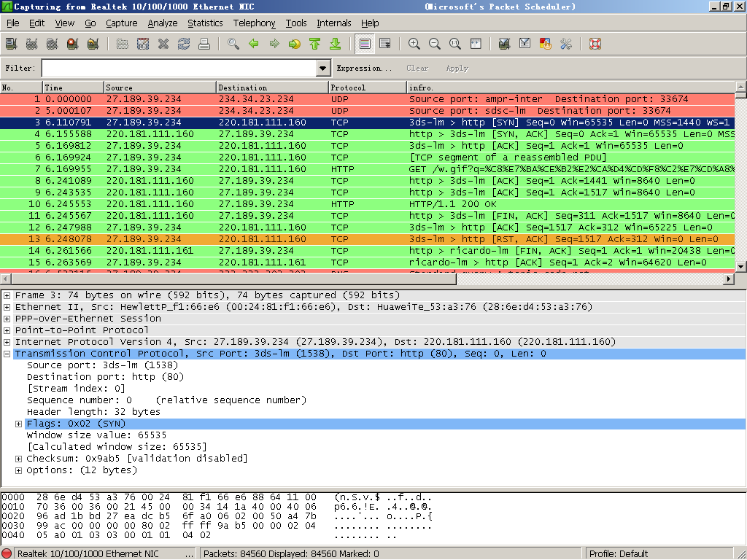Click the print packets icon
This screenshot has height=560, width=747.
point(204,44)
